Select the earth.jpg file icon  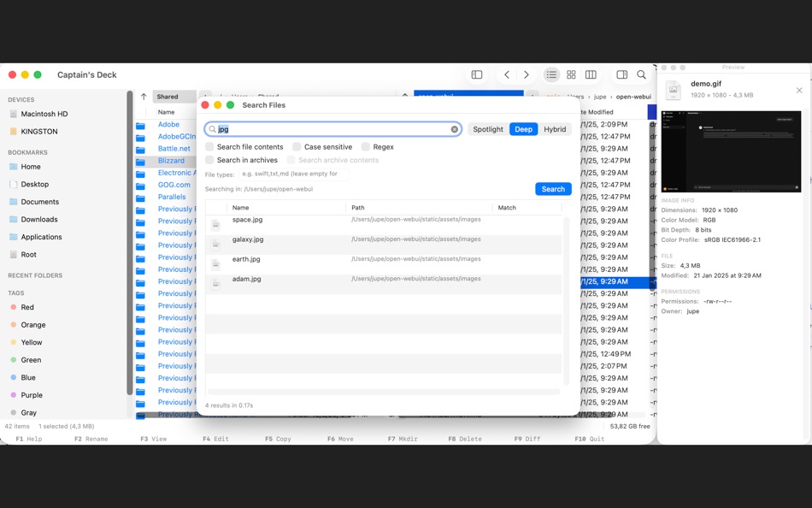pos(215,264)
